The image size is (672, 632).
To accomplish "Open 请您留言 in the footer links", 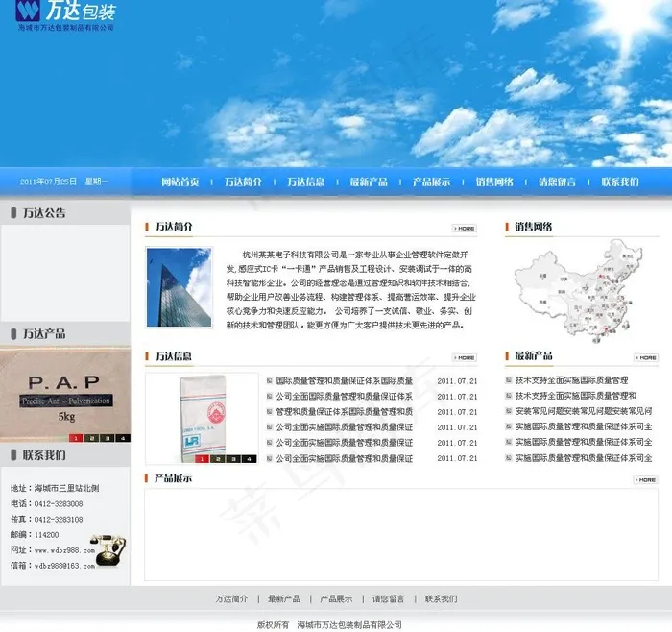I will pos(388,599).
